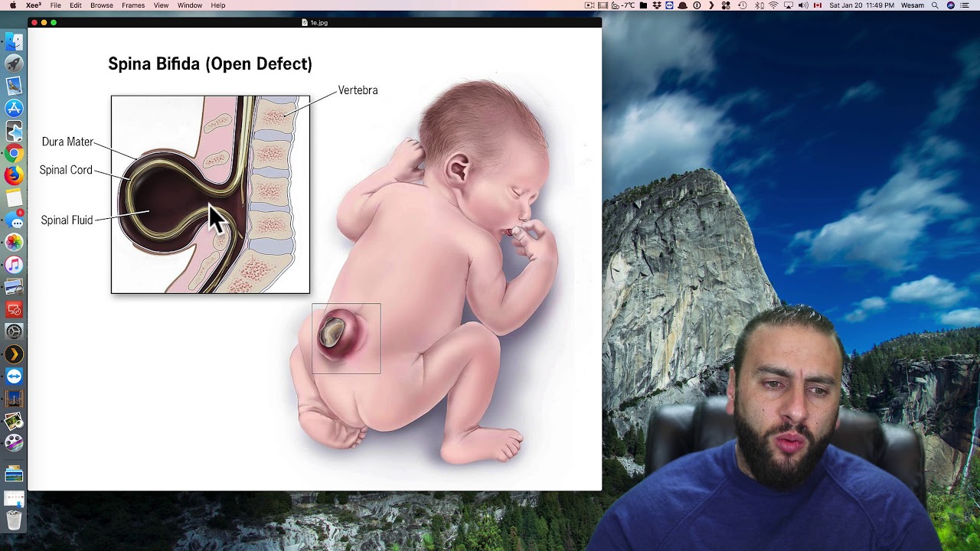Click the green zoom button of 1e.jpg window
This screenshot has width=980, height=551.
point(54,23)
